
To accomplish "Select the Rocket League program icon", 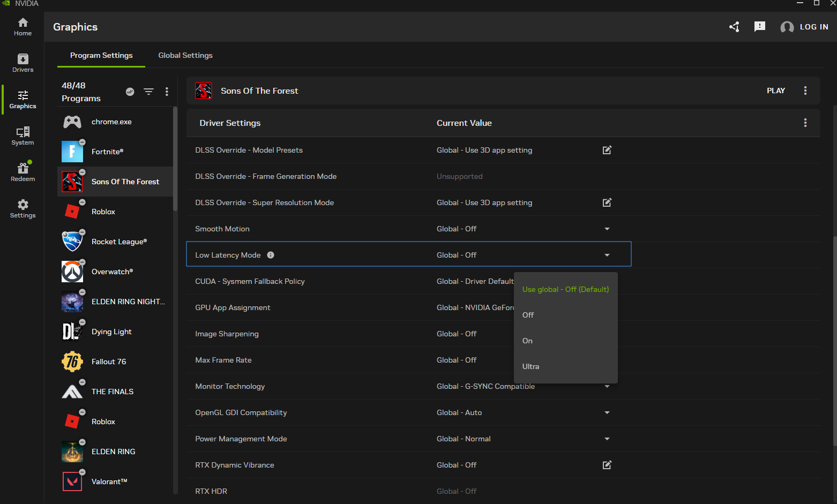I will tap(72, 242).
